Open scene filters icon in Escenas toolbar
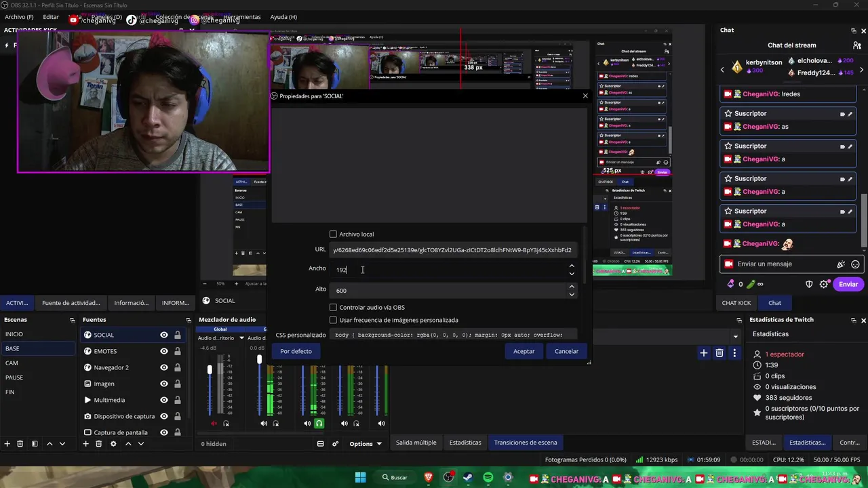Image resolution: width=868 pixels, height=488 pixels. pos(35,444)
